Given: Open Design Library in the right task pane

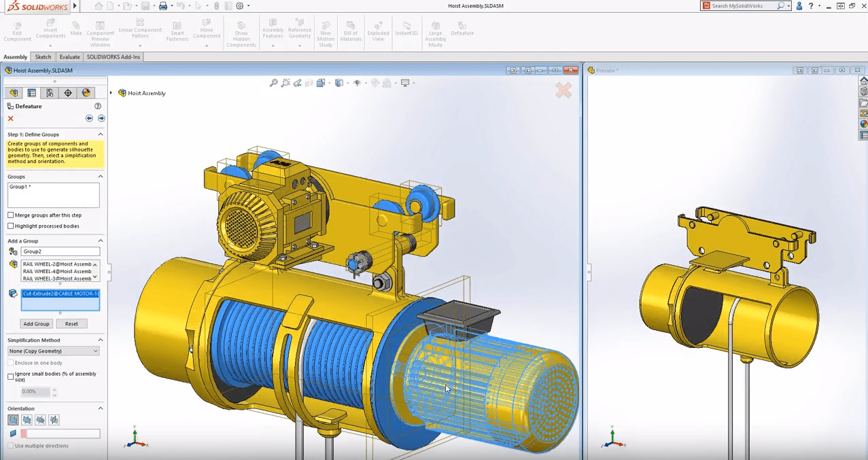Looking at the screenshot, I should (x=863, y=92).
